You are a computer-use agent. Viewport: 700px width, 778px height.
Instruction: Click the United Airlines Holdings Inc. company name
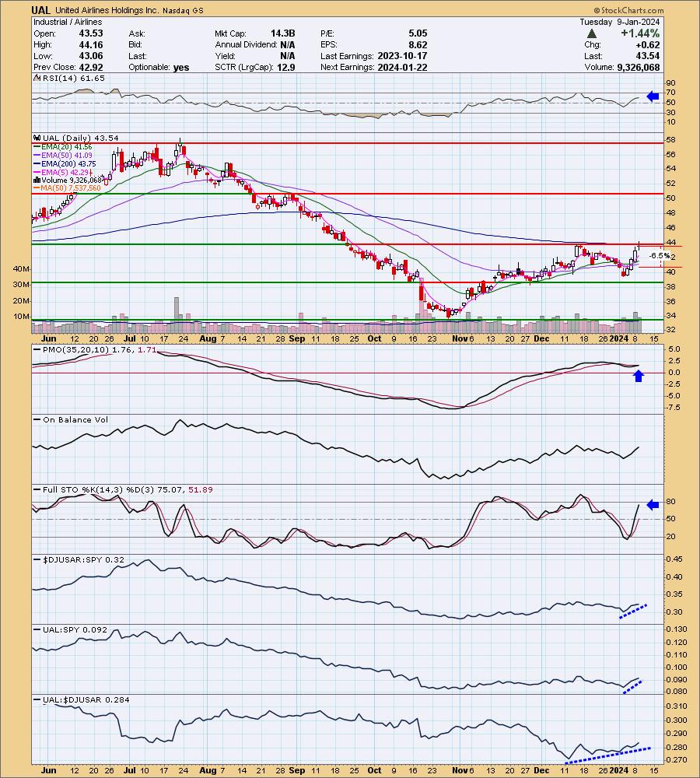(106, 10)
